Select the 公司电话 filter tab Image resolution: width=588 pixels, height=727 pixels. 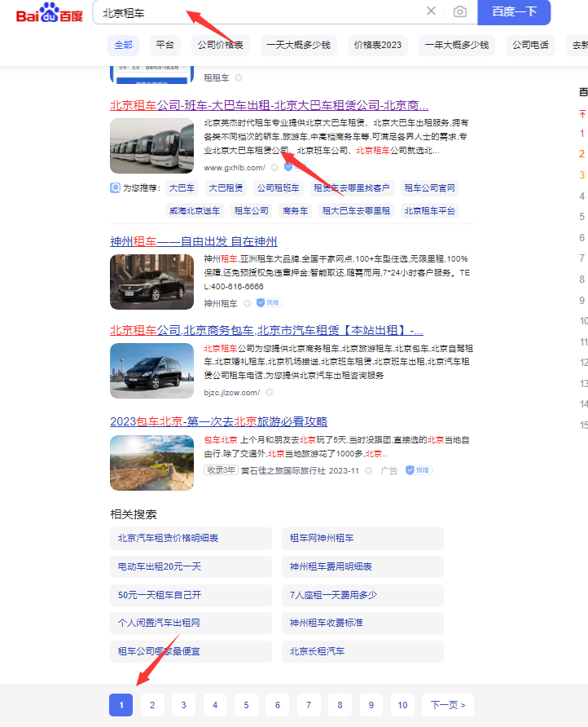pyautogui.click(x=530, y=45)
